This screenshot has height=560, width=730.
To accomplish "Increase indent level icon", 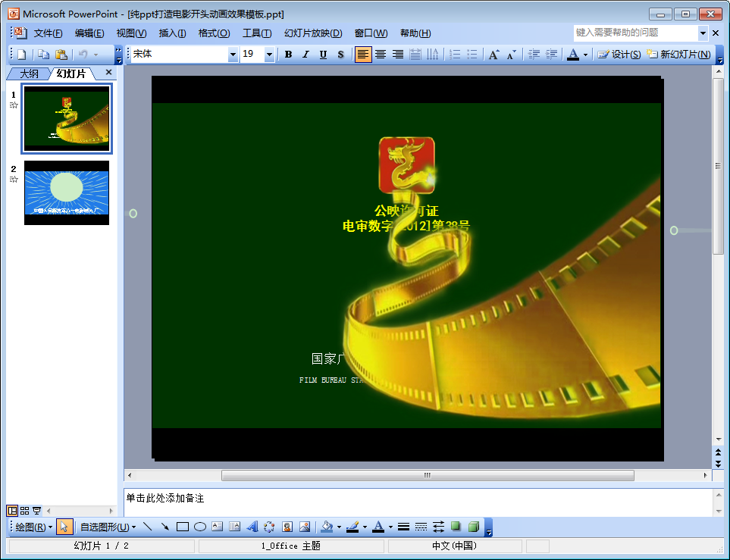I will pos(551,55).
